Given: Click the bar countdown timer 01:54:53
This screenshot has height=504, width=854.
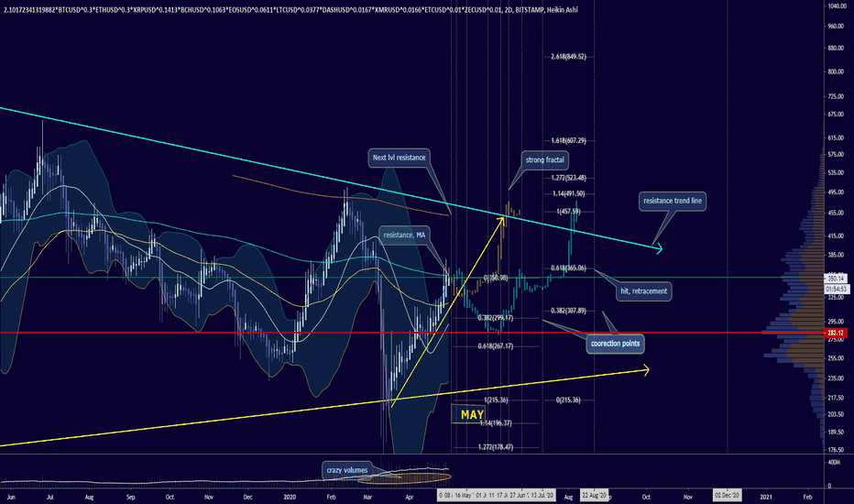Looking at the screenshot, I should 836,289.
